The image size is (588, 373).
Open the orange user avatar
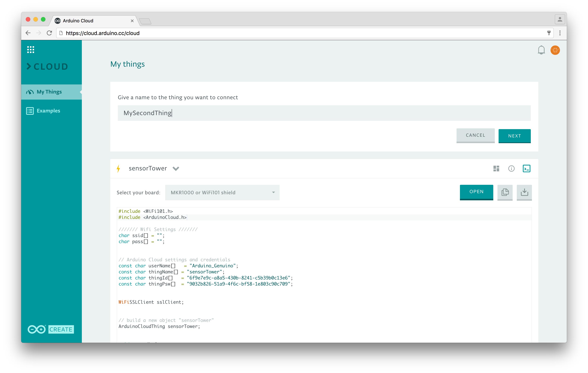tap(555, 50)
